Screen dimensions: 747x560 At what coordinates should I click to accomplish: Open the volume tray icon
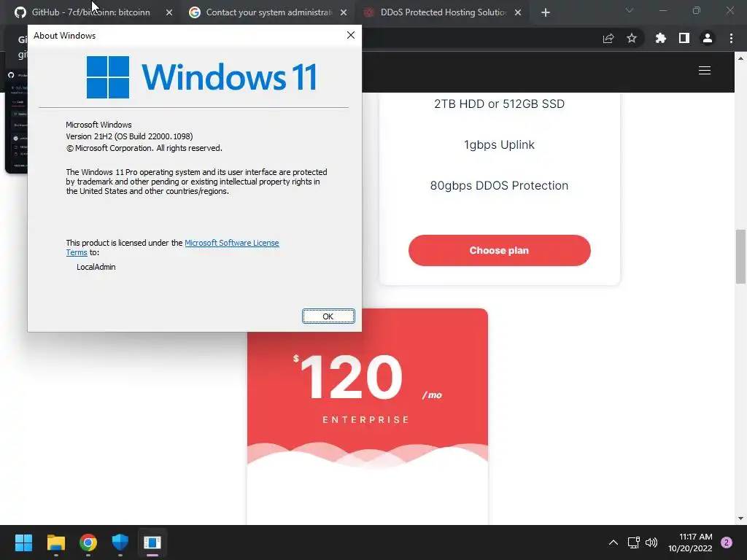[651, 542]
